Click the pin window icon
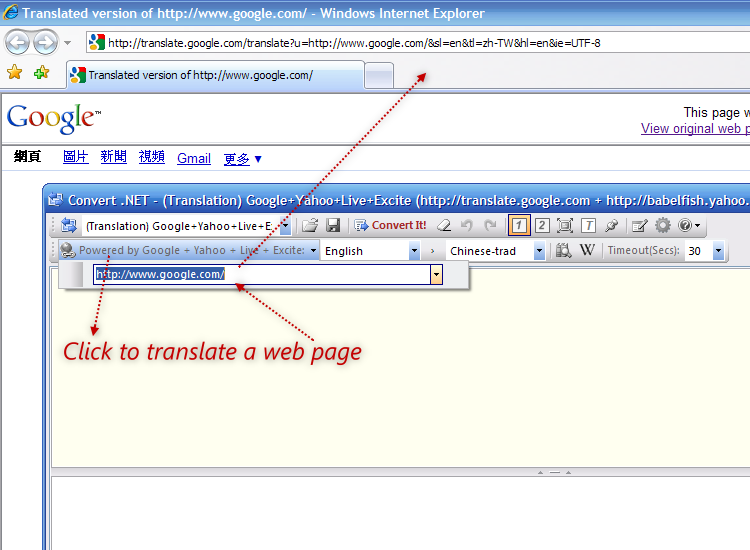Screen dimensions: 750x550 tap(611, 225)
